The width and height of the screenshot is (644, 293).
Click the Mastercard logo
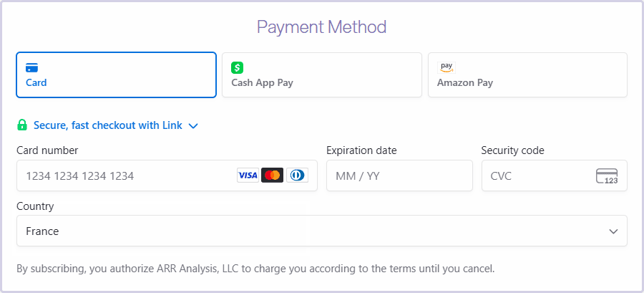pyautogui.click(x=273, y=176)
